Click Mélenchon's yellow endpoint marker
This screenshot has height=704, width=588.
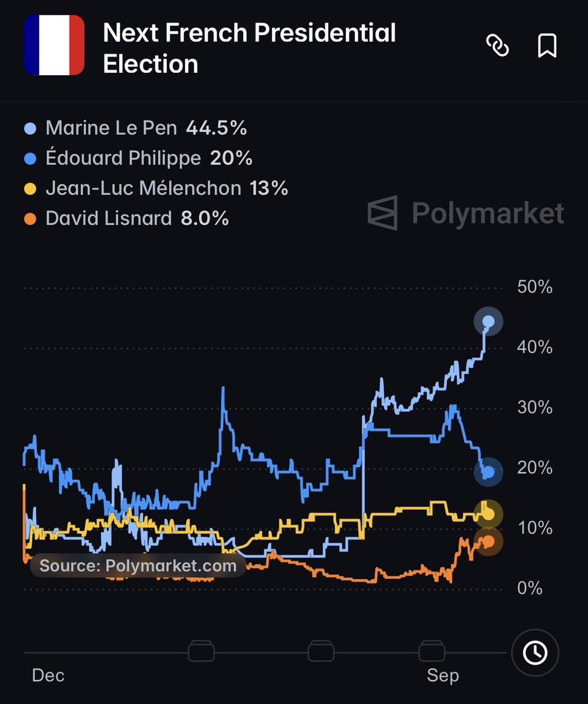488,514
